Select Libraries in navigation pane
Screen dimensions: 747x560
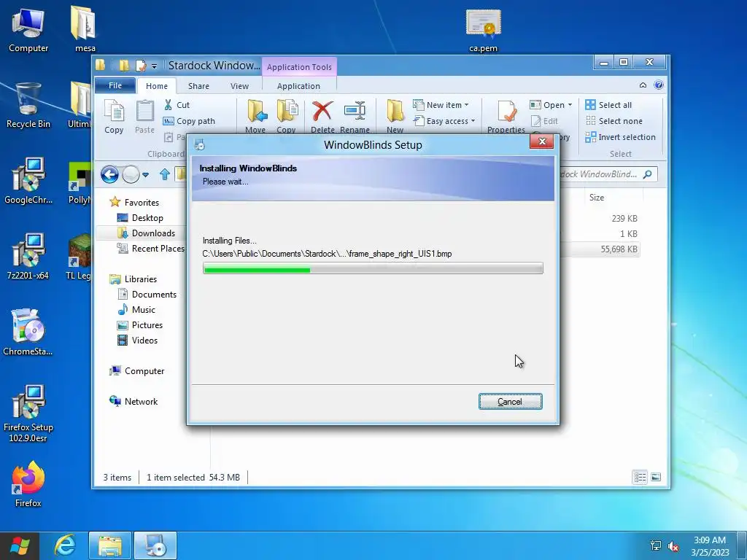tap(133, 279)
